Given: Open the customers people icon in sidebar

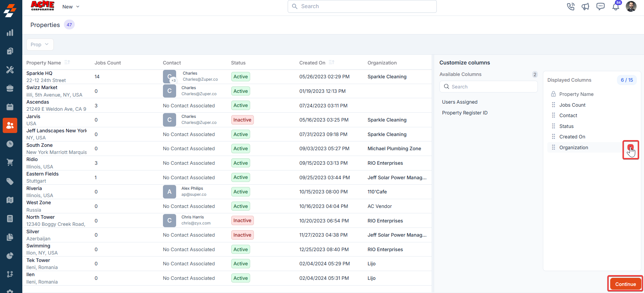Looking at the screenshot, I should tap(10, 126).
